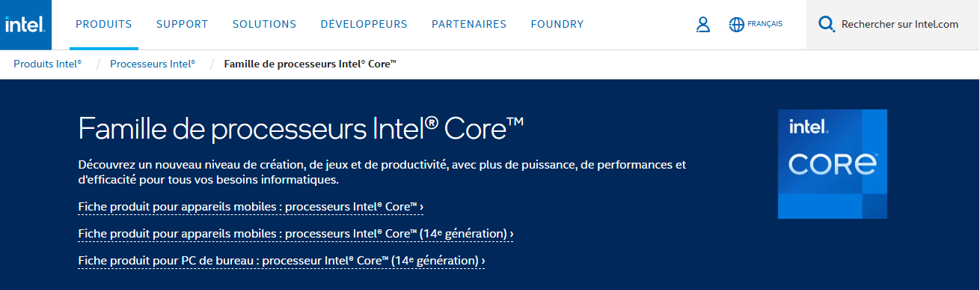Screen dimensions: 980x290
Task: Click the magnifying glass search icon
Action: tap(827, 25)
